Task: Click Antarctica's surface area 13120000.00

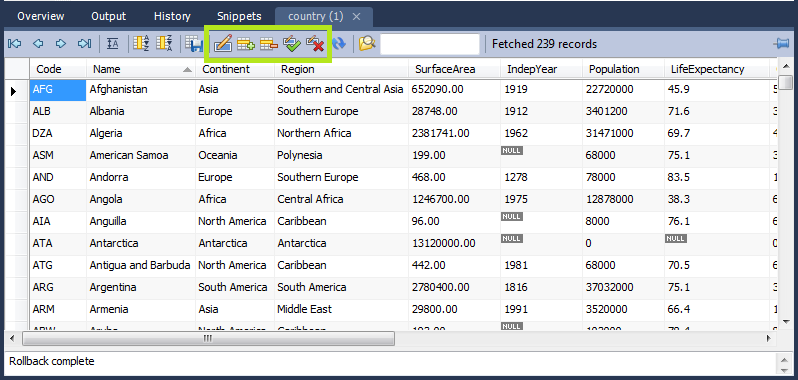Action: [x=454, y=243]
